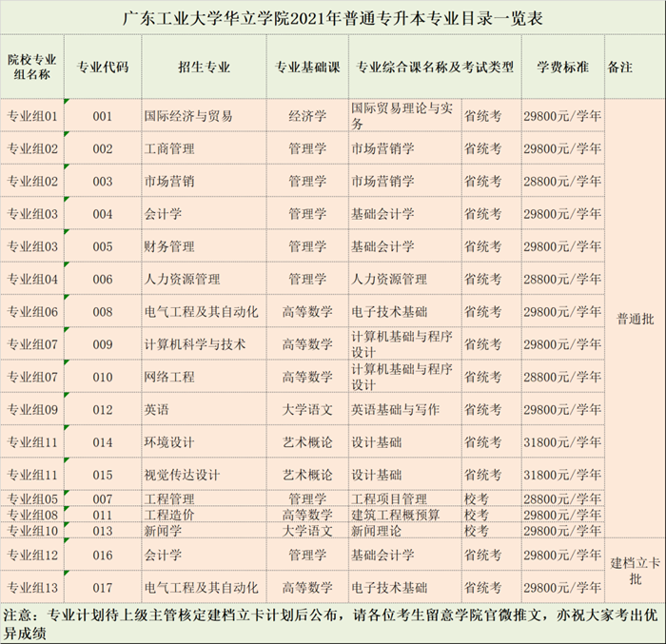Click the footnote beginning 注意：专业计划待上级主管
Screen dimensions: 666x644
point(333,623)
